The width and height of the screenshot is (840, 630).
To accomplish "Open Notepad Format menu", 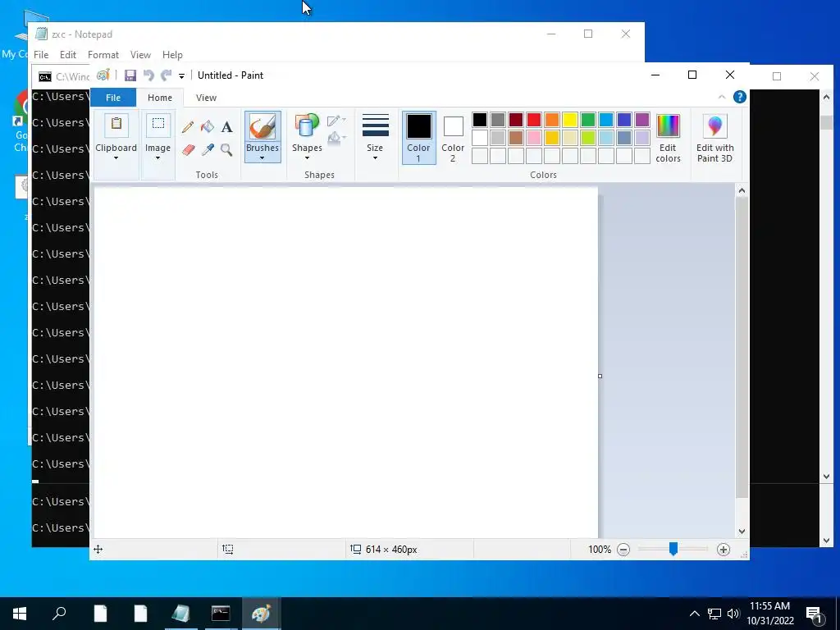I will pyautogui.click(x=103, y=55).
